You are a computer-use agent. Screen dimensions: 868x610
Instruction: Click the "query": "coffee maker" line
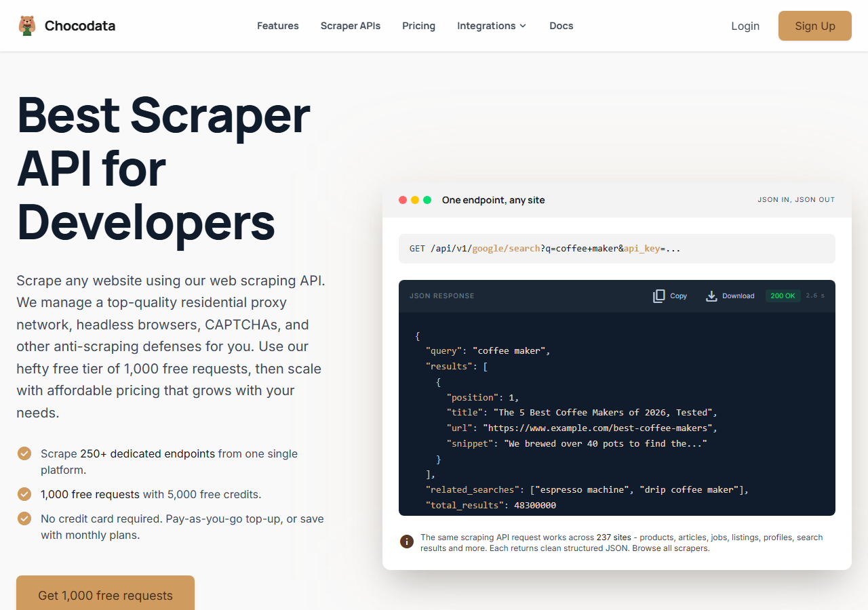[x=488, y=350]
